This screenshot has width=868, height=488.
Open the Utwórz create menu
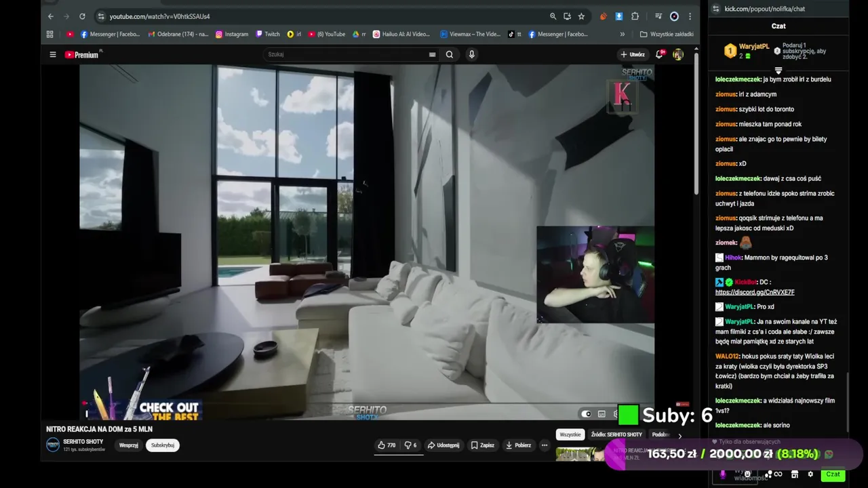pos(633,55)
